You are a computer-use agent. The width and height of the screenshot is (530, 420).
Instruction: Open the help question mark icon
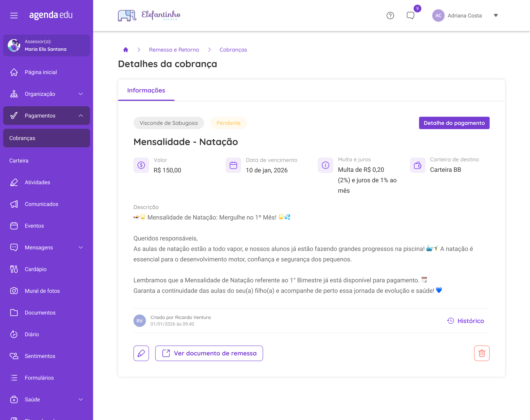coord(390,16)
